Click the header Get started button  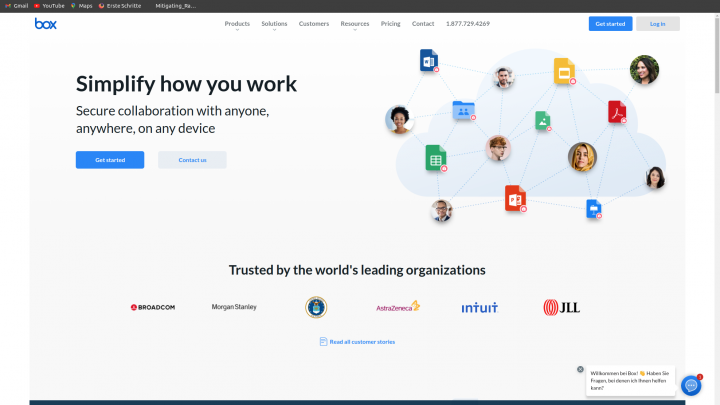click(x=610, y=24)
